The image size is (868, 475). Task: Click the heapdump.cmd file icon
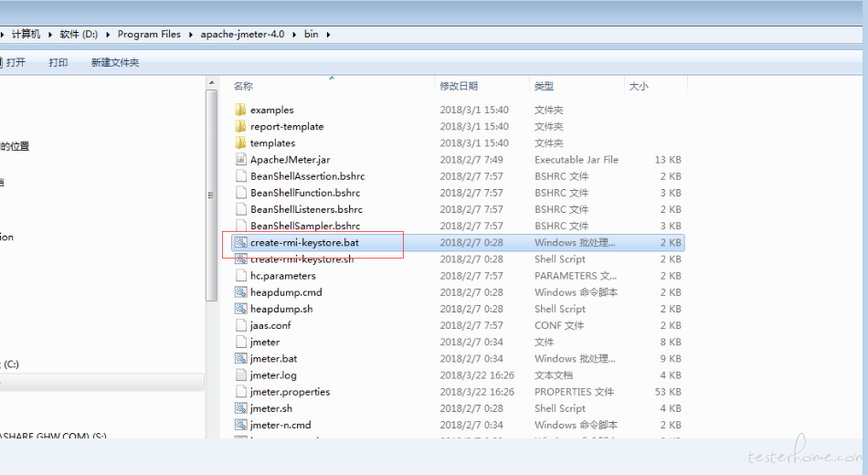click(241, 292)
